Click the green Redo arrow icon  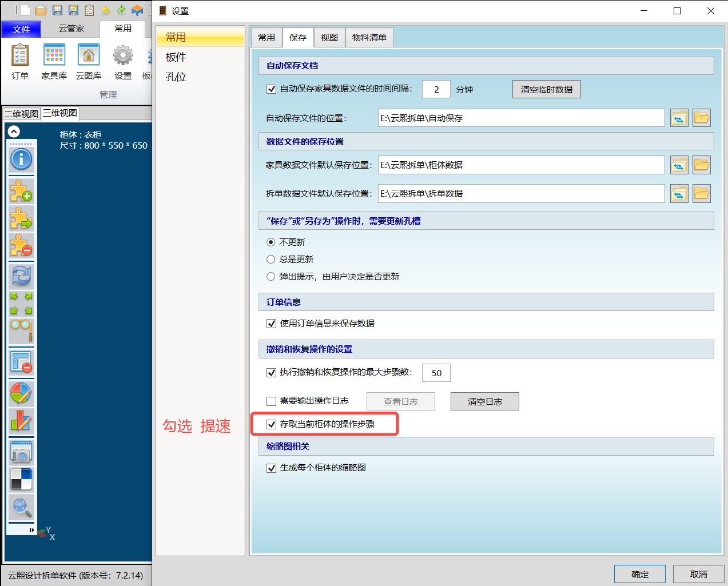point(121,10)
